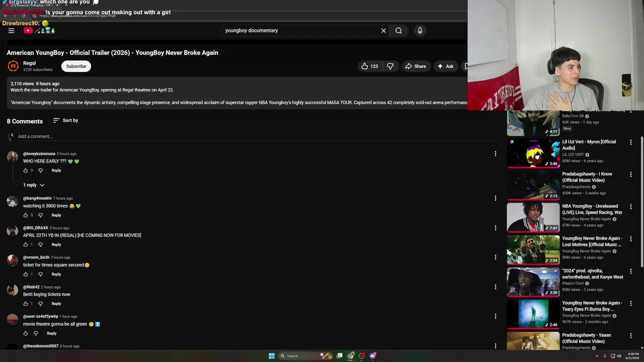Open more options for Lost Motives video

tap(630, 239)
